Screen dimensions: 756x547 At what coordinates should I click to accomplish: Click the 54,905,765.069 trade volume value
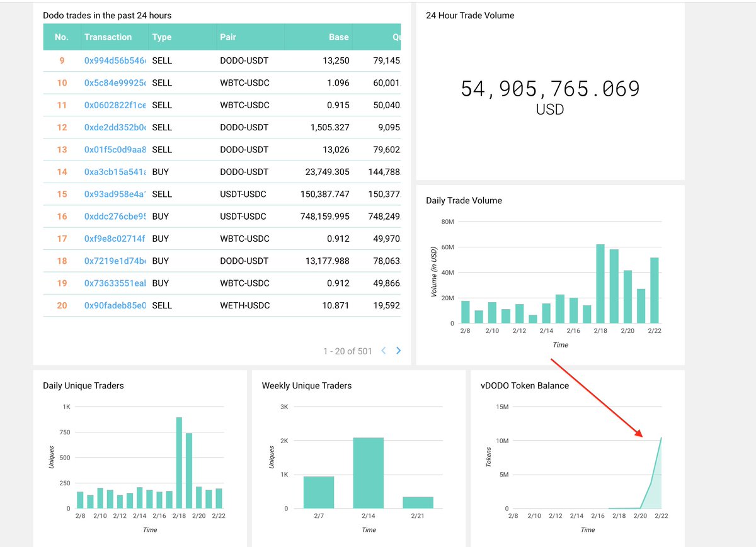(x=550, y=89)
